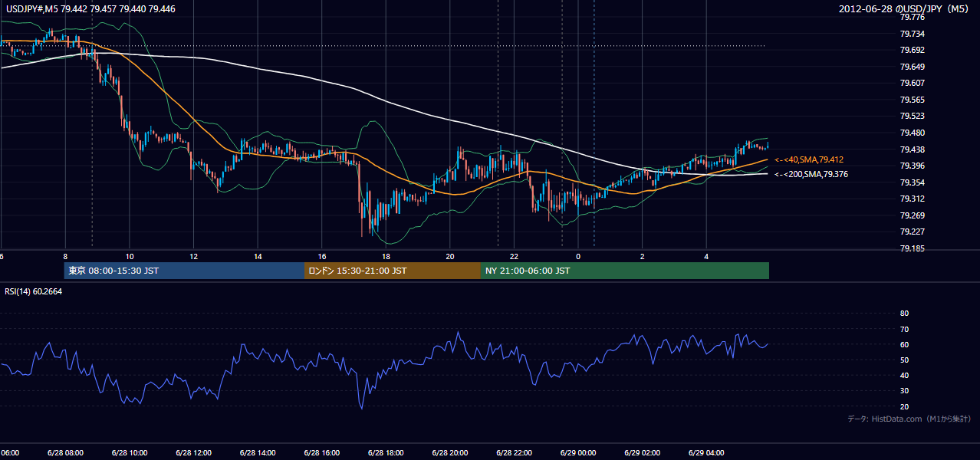Image resolution: width=980 pixels, height=460 pixels.
Task: Click the 6/28 08:00 time axis label
Action: 64,453
